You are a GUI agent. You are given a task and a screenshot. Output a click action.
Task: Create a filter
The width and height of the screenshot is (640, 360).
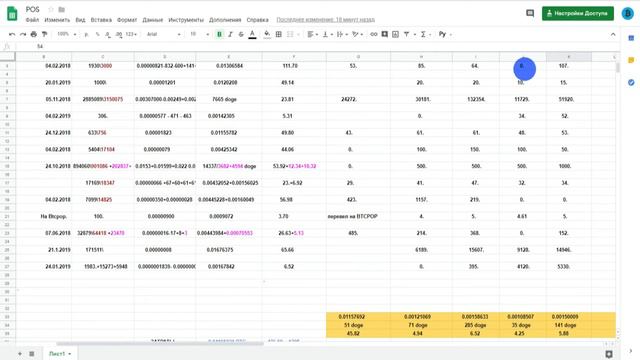[x=407, y=34]
